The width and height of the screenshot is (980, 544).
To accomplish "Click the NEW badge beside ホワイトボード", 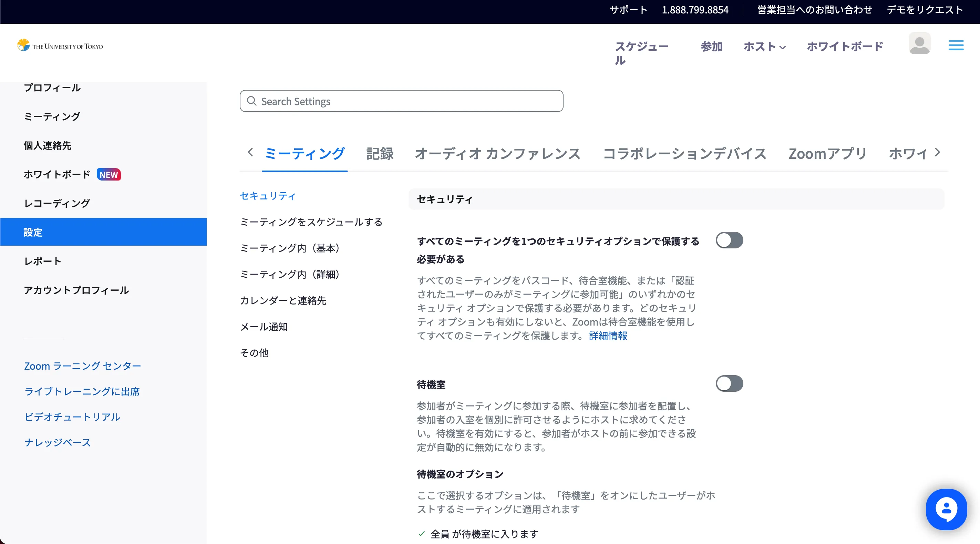I will pos(109,175).
